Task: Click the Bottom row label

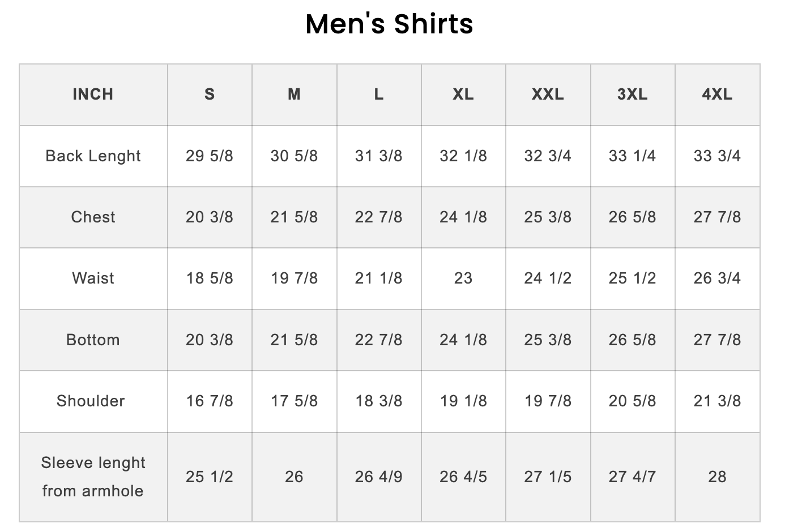Action: (93, 340)
